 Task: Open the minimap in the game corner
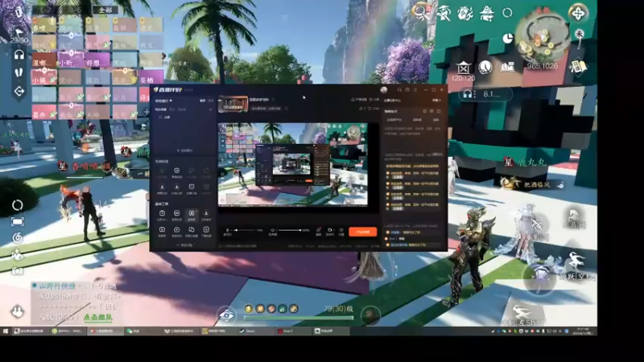pyautogui.click(x=543, y=36)
